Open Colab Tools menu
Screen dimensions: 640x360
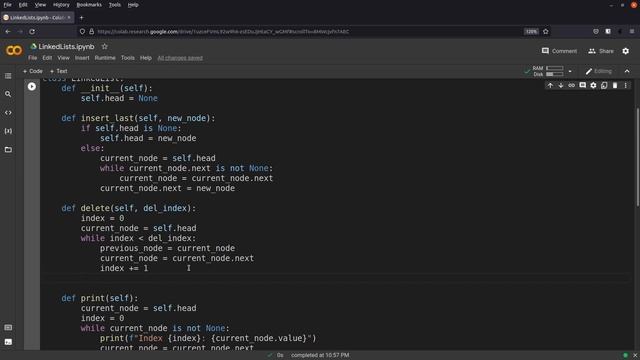click(x=128, y=58)
